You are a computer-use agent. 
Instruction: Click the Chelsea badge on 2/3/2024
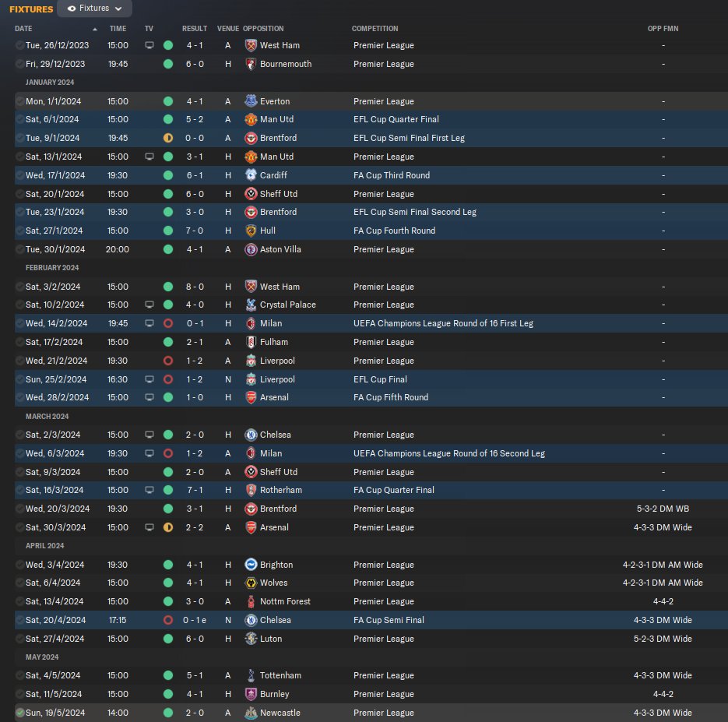(251, 435)
